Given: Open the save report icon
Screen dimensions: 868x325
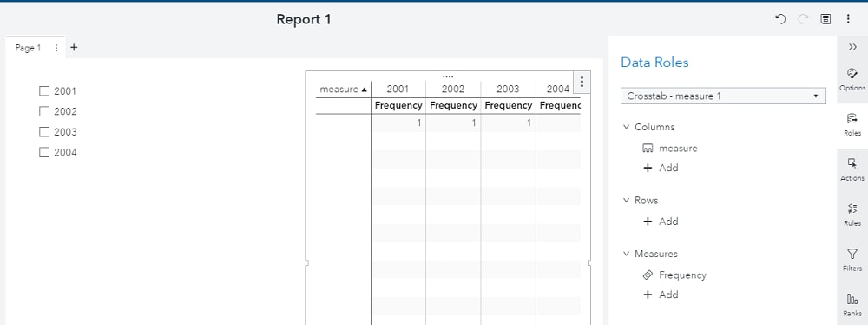Looking at the screenshot, I should pyautogui.click(x=825, y=19).
